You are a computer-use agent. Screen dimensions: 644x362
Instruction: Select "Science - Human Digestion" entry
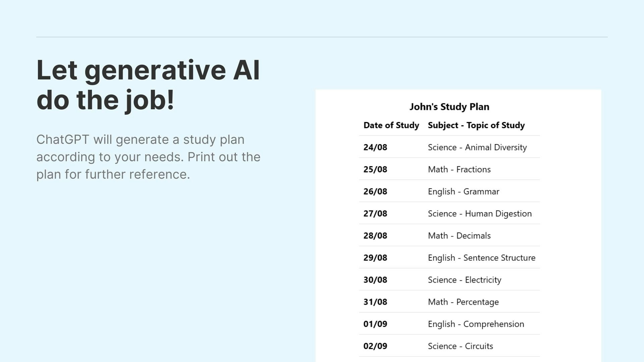(480, 214)
